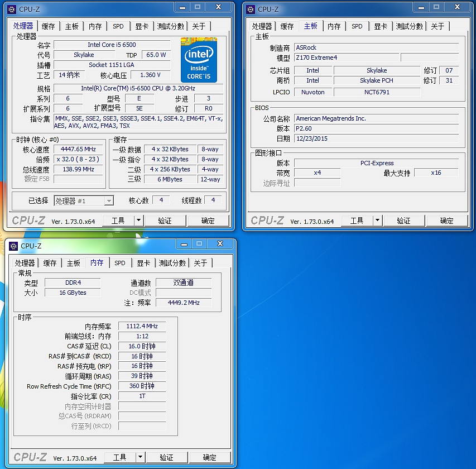476x469 pixels.
Task: Open the SPD tab in the motherboard window
Action: point(357,26)
